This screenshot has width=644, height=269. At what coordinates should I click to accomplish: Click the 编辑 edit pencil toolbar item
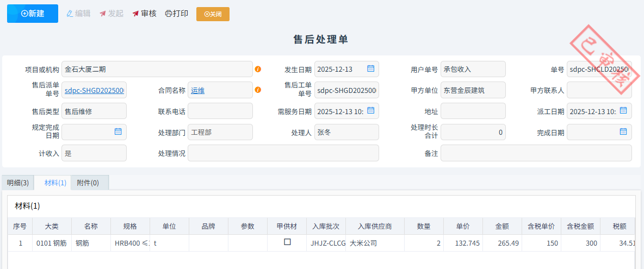pos(78,14)
